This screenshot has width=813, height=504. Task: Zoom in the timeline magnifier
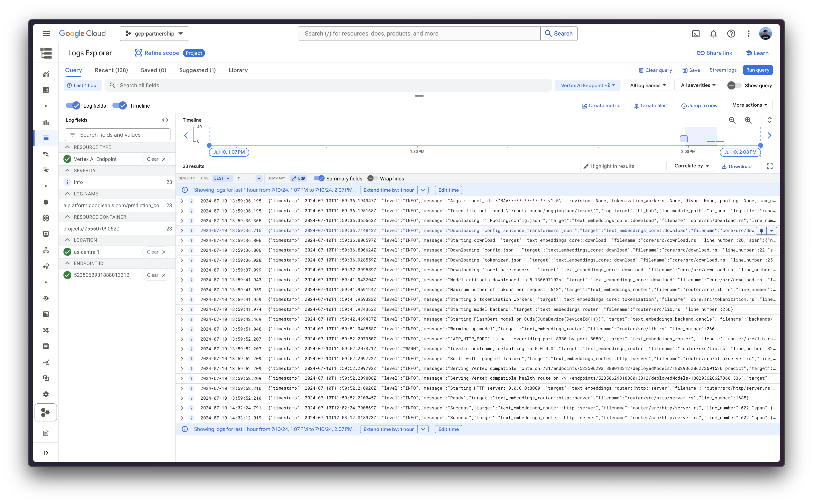point(748,120)
